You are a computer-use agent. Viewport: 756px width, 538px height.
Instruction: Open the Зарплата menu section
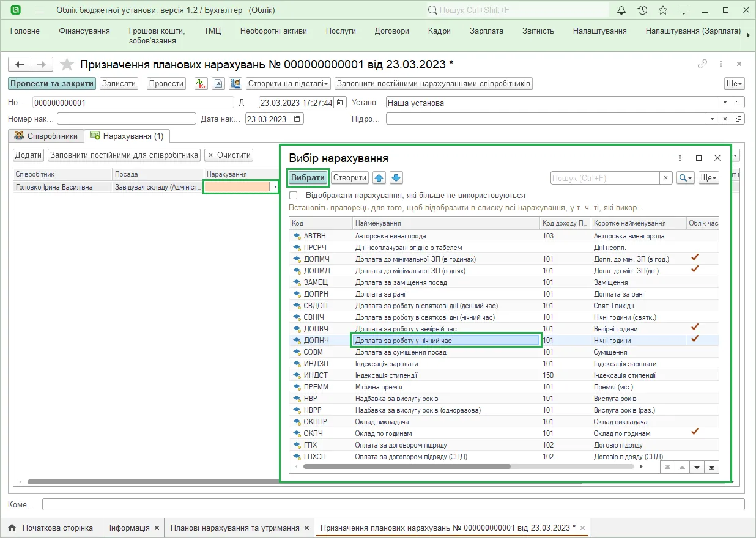click(486, 31)
